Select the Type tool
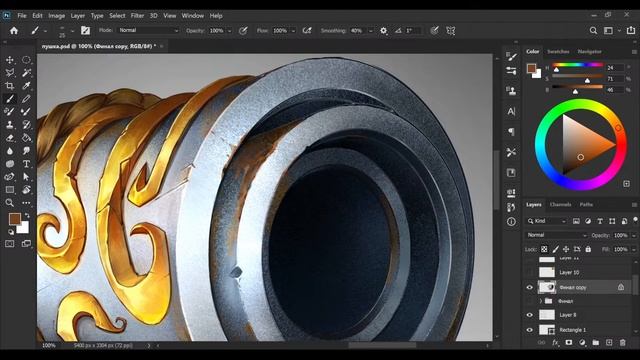Viewport: 640px width, 360px height. (x=26, y=164)
